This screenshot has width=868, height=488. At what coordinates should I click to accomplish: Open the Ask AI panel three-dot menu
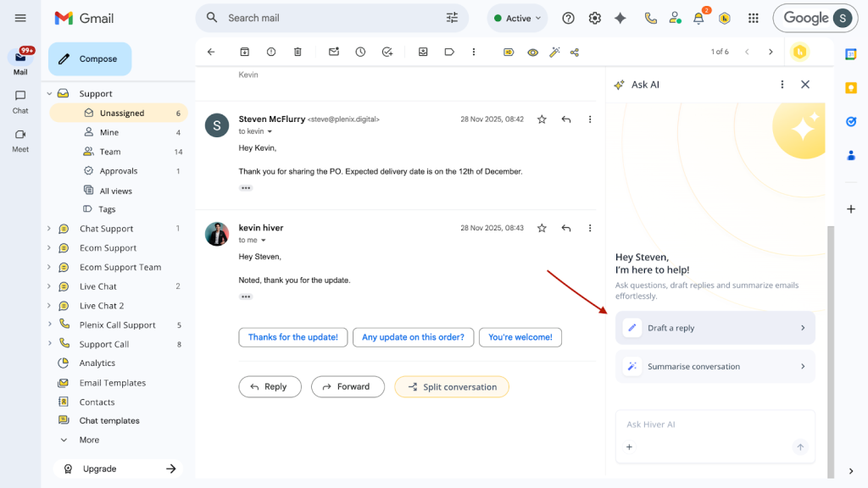782,85
